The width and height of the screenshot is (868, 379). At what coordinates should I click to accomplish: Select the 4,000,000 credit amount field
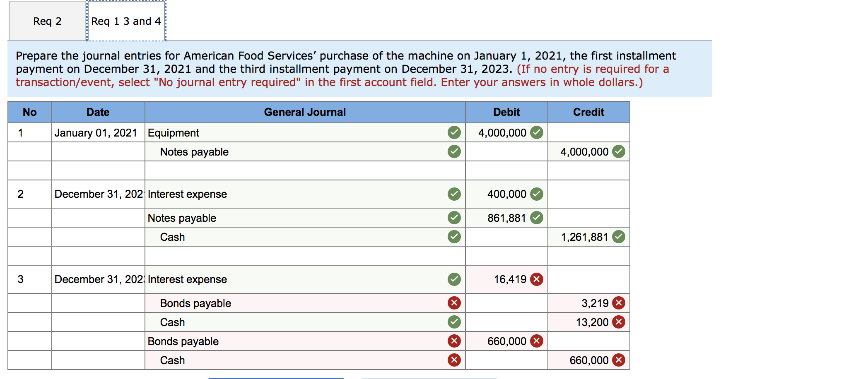pyautogui.click(x=588, y=151)
